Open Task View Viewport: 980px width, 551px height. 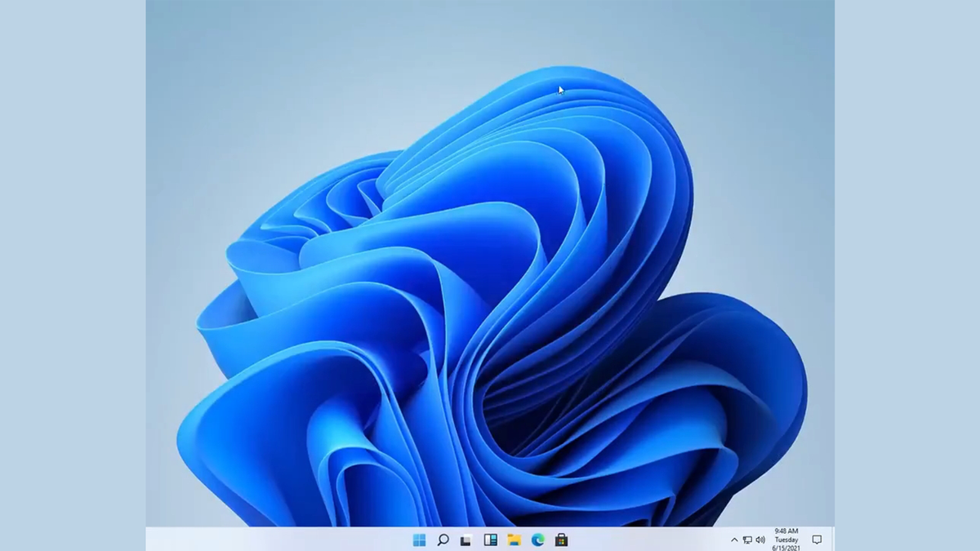click(x=465, y=539)
